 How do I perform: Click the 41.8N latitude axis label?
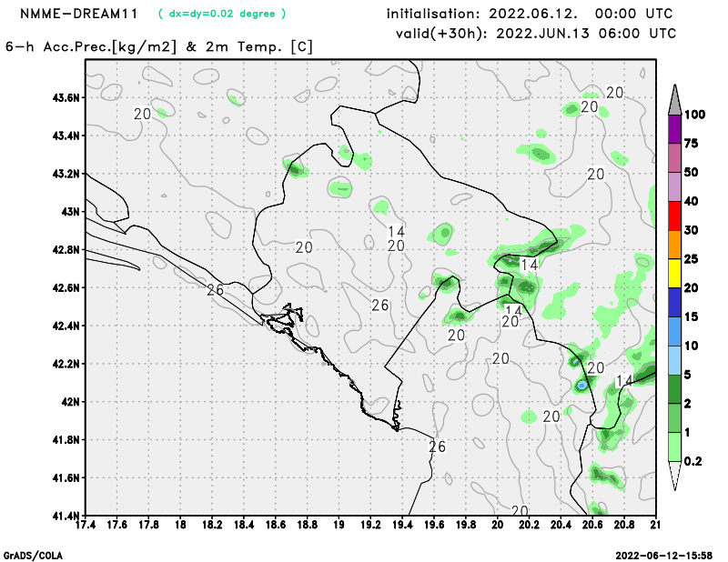[x=66, y=440]
